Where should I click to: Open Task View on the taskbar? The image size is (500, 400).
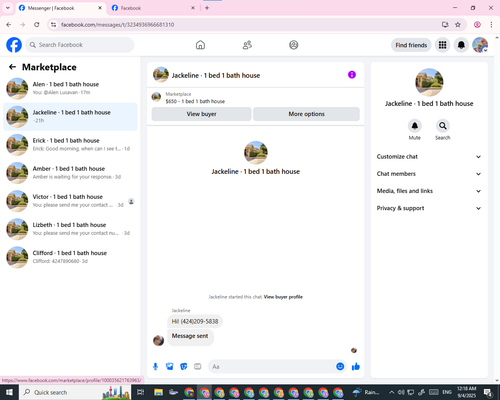141,392
